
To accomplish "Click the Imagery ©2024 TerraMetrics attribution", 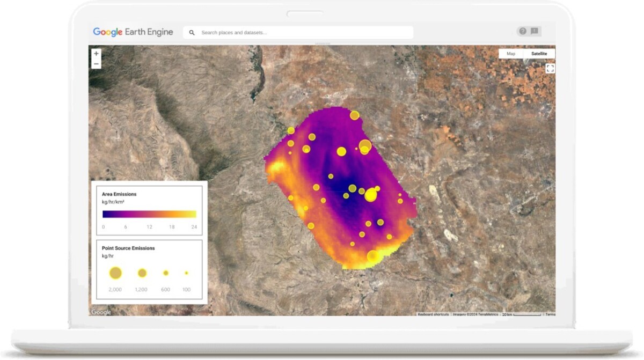I will (x=475, y=314).
